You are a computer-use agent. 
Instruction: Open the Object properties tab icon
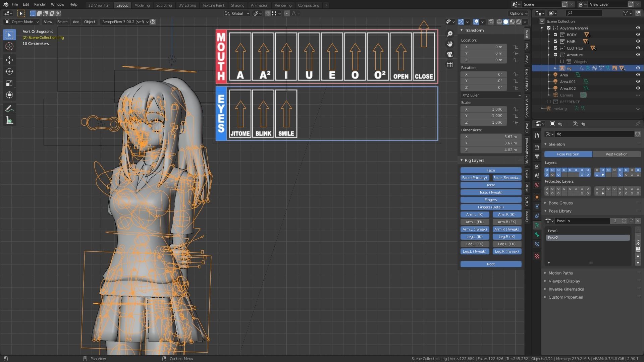[x=537, y=197]
